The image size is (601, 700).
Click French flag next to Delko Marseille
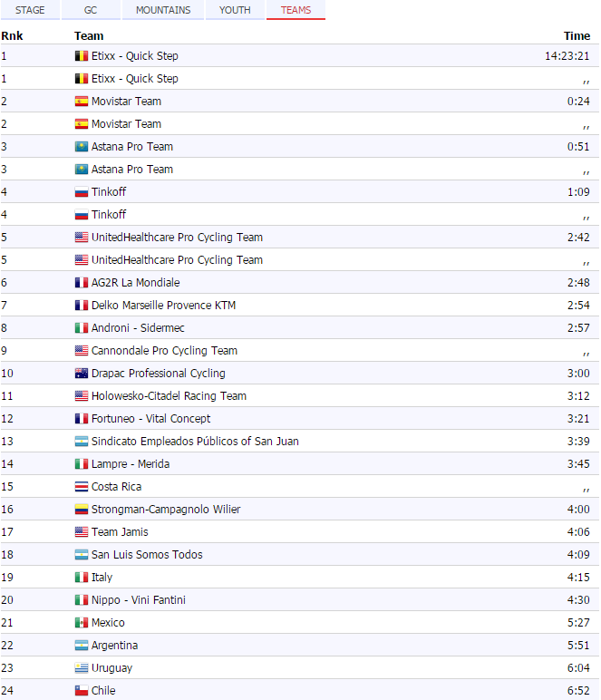(x=82, y=306)
